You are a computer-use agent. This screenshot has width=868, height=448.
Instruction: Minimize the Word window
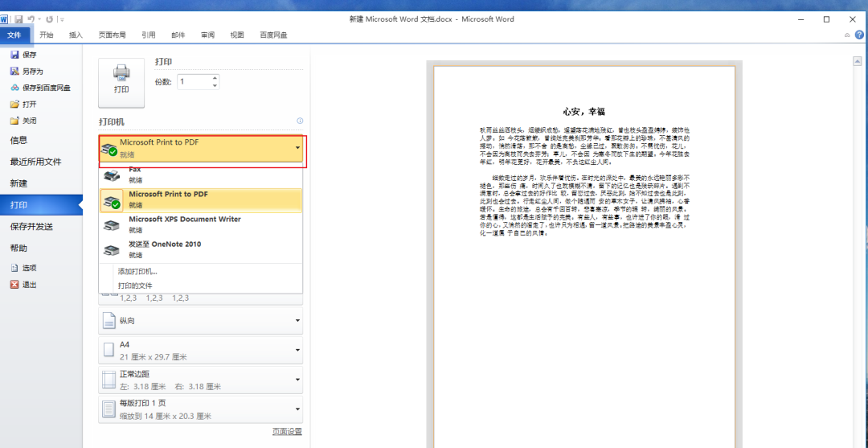click(x=801, y=18)
